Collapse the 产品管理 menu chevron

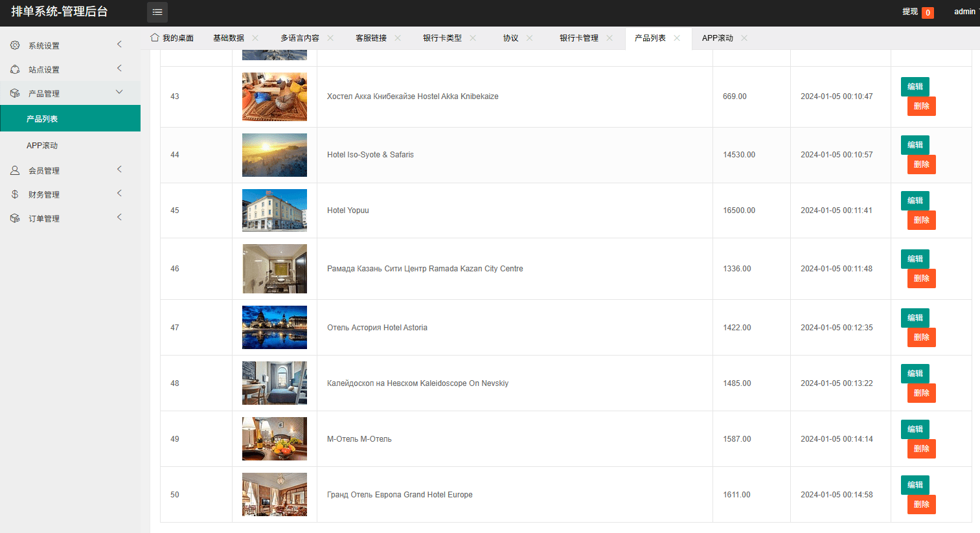(119, 92)
